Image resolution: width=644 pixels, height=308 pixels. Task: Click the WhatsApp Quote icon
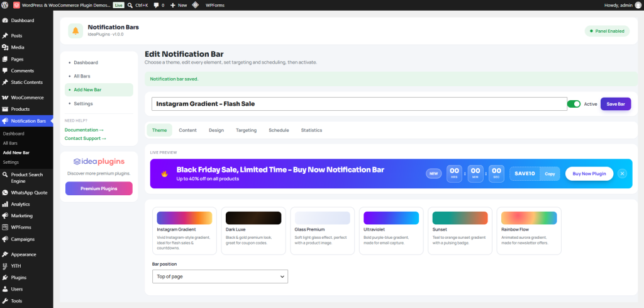pos(5,193)
